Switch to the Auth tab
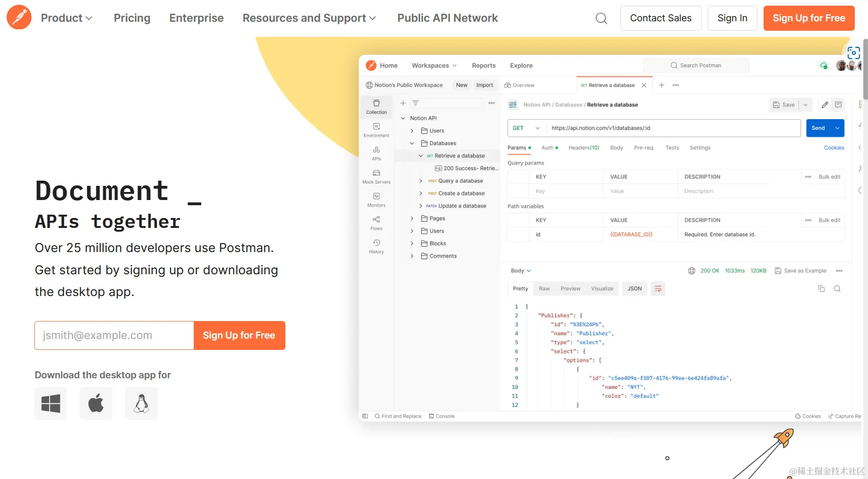Screen dimensions: 868x479 click(x=550, y=148)
